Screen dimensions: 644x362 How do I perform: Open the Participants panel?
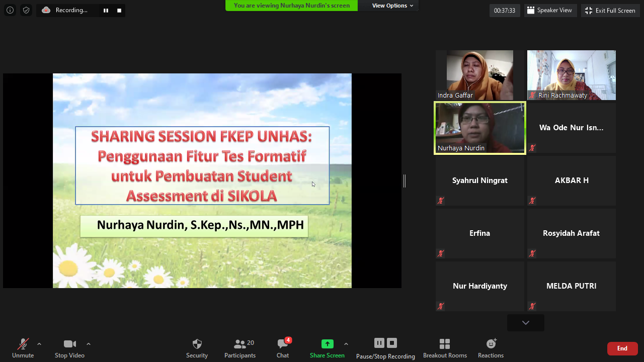(x=240, y=348)
